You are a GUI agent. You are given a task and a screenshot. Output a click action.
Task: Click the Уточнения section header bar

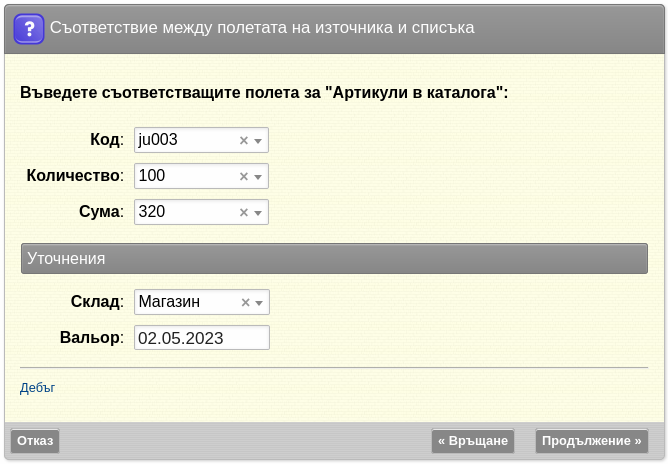coord(334,259)
